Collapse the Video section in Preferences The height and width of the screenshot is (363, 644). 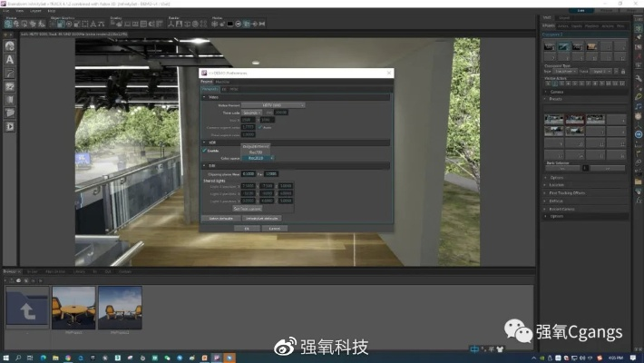[204, 97]
